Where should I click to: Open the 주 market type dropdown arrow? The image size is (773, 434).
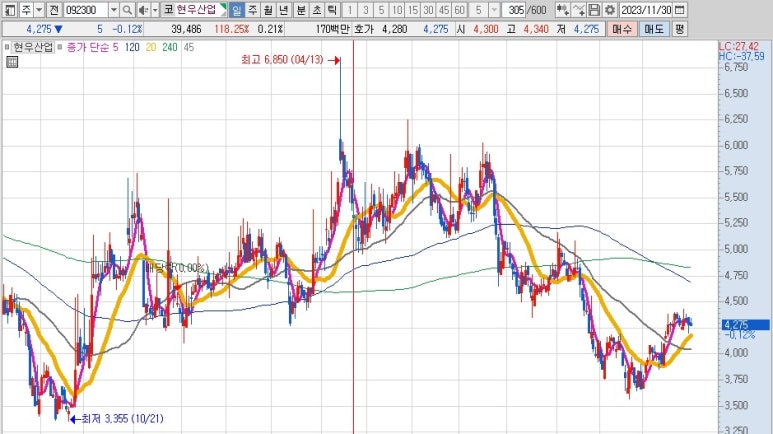[39, 9]
